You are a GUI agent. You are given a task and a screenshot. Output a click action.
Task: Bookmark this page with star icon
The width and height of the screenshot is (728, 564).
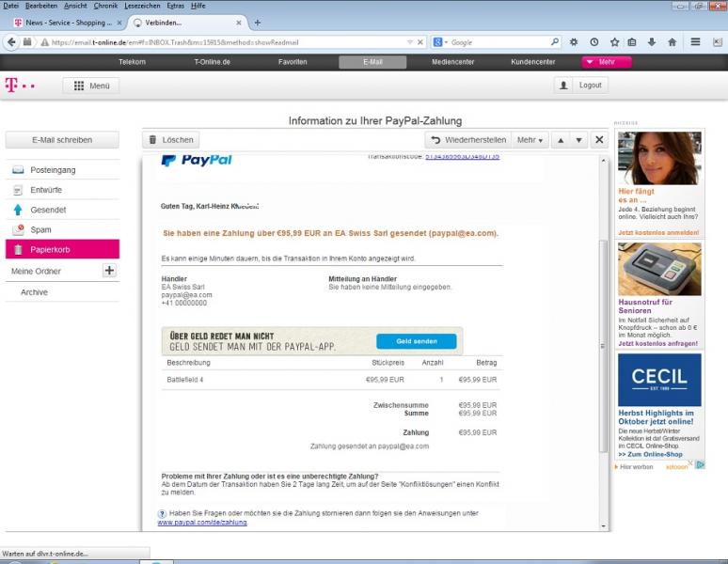(x=614, y=42)
